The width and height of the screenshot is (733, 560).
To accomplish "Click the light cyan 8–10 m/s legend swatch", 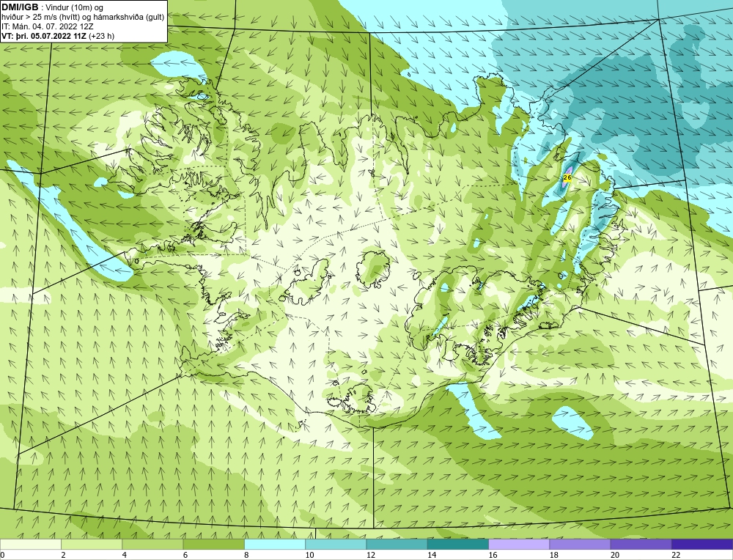I will (275, 545).
